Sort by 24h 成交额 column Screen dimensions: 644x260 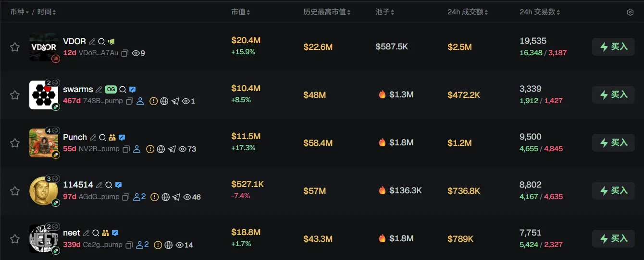[x=468, y=12]
